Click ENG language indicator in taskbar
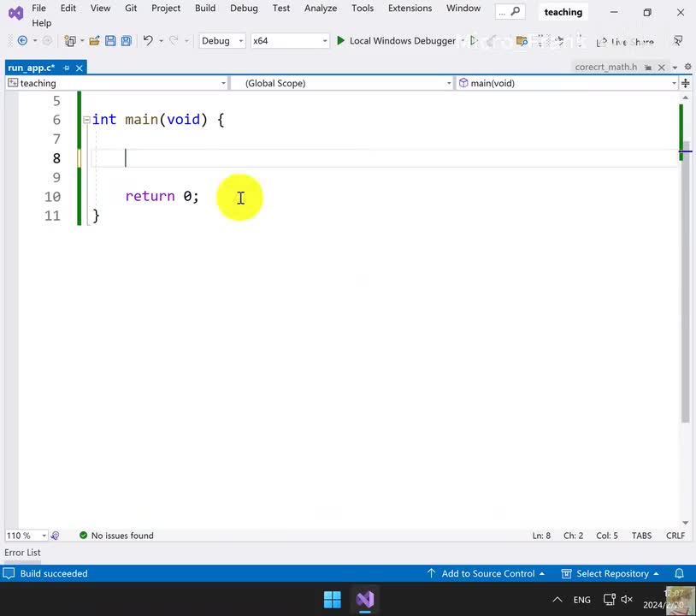The image size is (696, 616). (582, 600)
